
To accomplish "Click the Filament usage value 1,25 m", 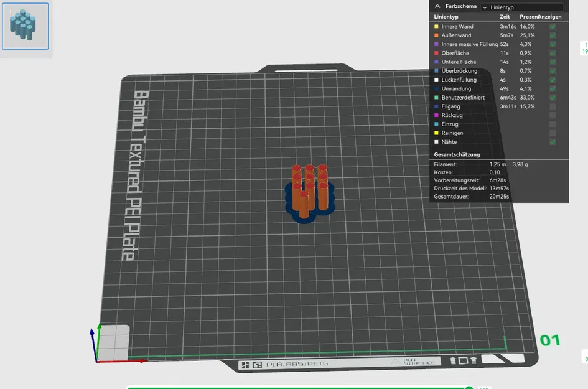I will pyautogui.click(x=498, y=164).
